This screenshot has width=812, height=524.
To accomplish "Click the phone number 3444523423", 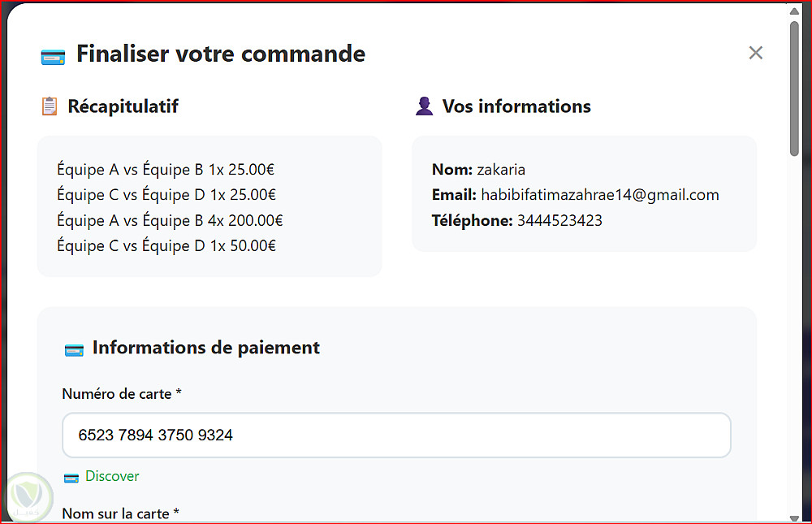I will tap(559, 220).
